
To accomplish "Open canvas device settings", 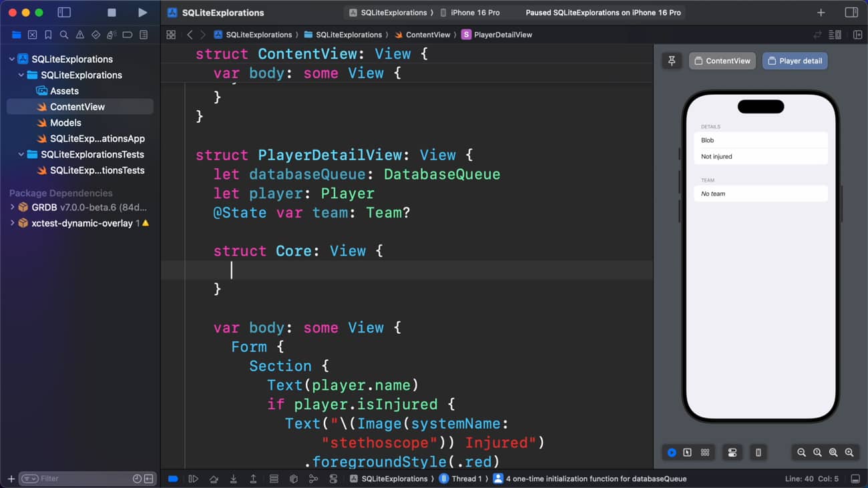I will point(732,453).
